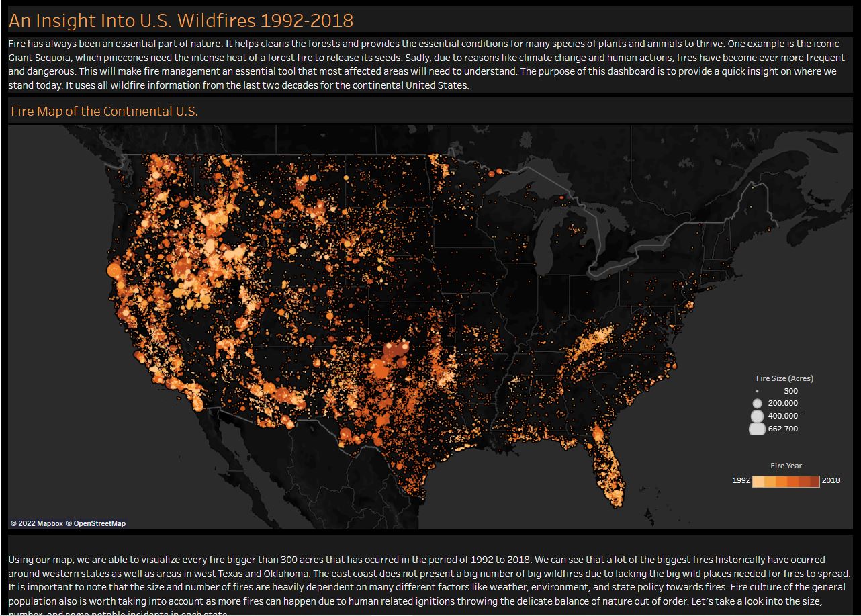Viewport: 861px width, 616px height.
Task: Click the 'Fire Year' legend title
Action: coord(786,466)
